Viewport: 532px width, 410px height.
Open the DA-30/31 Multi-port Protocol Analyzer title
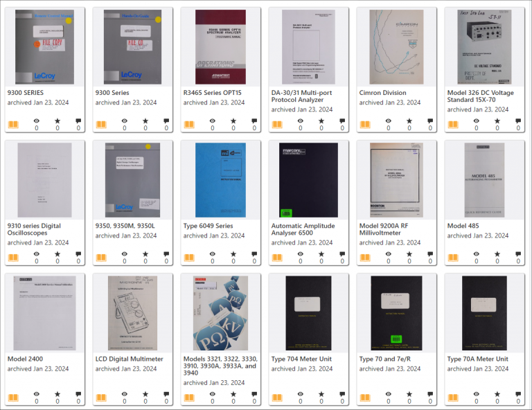point(301,96)
